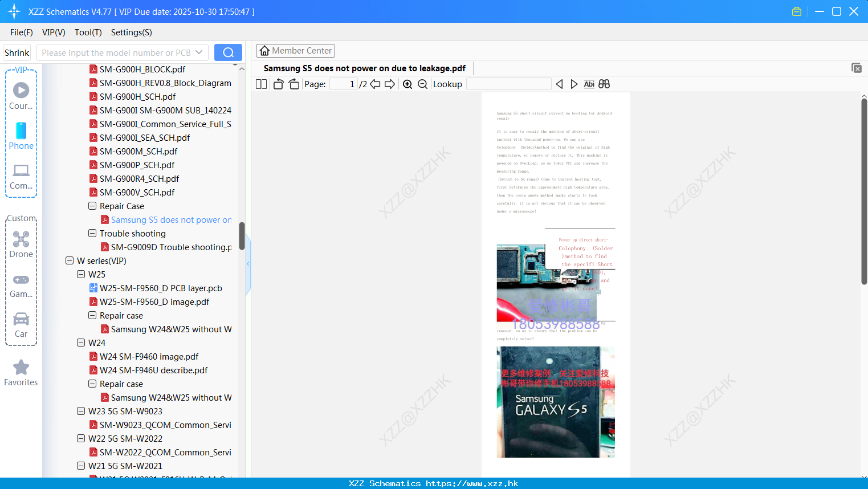
Task: Click the file tree vertical scrollbar
Action: (242, 236)
